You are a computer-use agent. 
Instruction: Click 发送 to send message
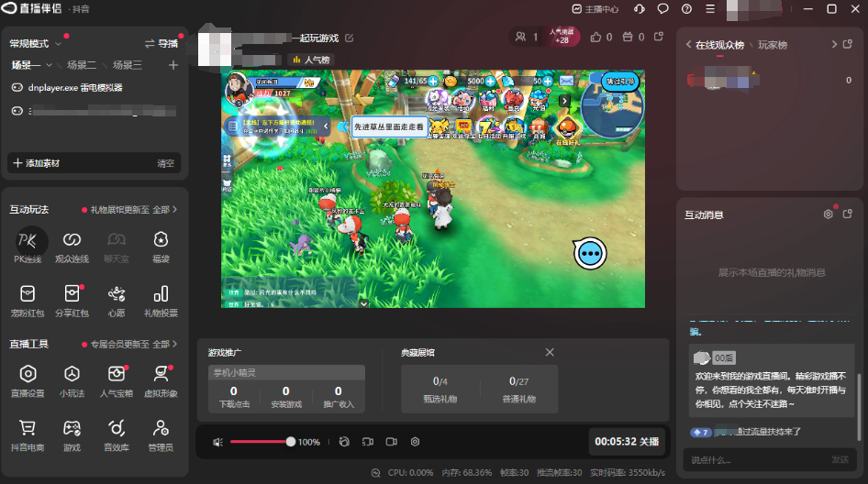840,459
